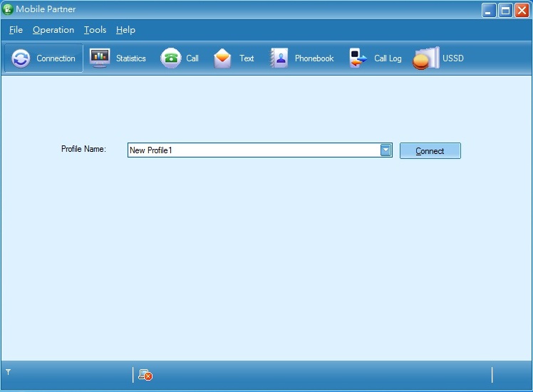Click the signal strength antenna icon
Screen dimensions: 533x392
(x=8, y=372)
